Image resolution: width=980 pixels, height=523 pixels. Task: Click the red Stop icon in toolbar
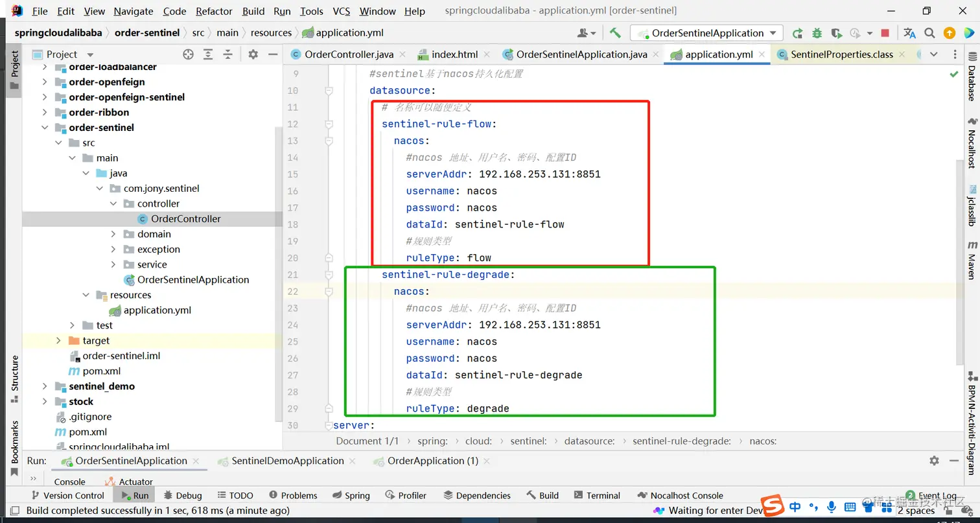[885, 33]
